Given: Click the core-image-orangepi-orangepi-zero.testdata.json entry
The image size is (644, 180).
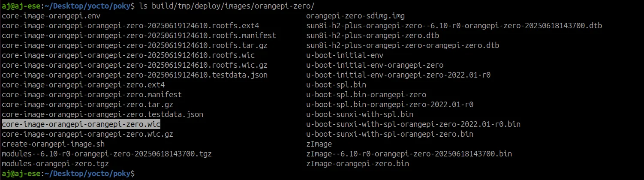Looking at the screenshot, I should click(102, 114).
